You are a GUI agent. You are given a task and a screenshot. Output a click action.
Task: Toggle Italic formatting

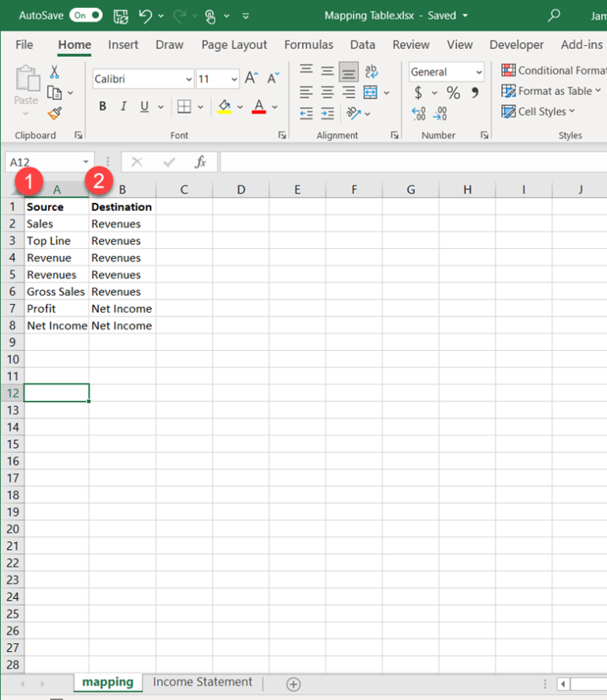[123, 107]
